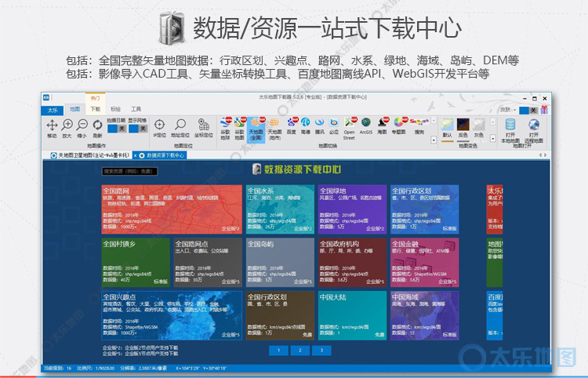The height and width of the screenshot is (378, 588).
Task: Open 天地图卫星地图 document tab
Action: 90,155
